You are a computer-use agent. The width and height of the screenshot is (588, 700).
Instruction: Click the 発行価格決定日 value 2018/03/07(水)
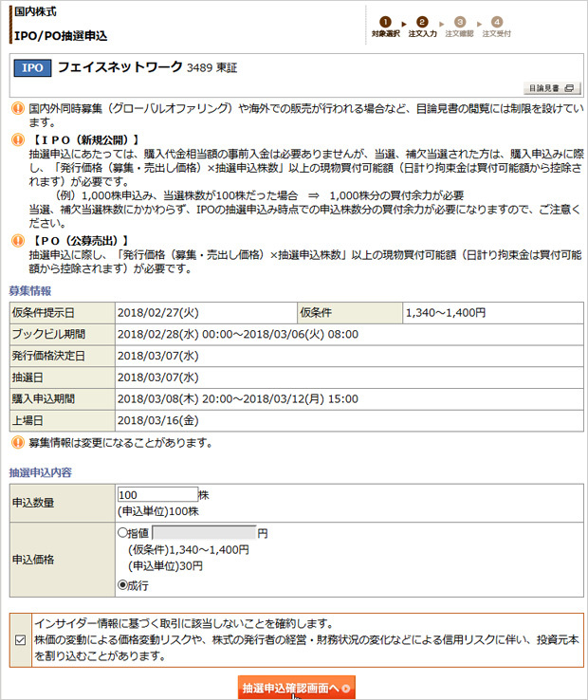(x=158, y=356)
